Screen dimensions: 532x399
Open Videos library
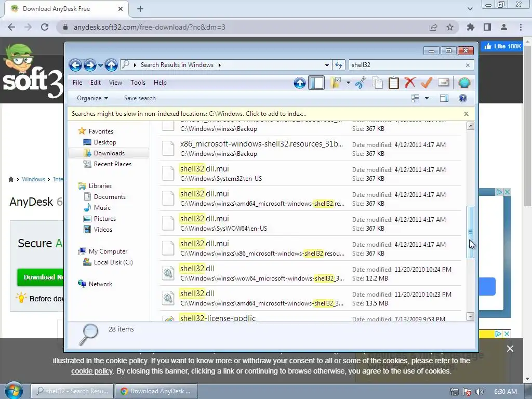(x=103, y=229)
